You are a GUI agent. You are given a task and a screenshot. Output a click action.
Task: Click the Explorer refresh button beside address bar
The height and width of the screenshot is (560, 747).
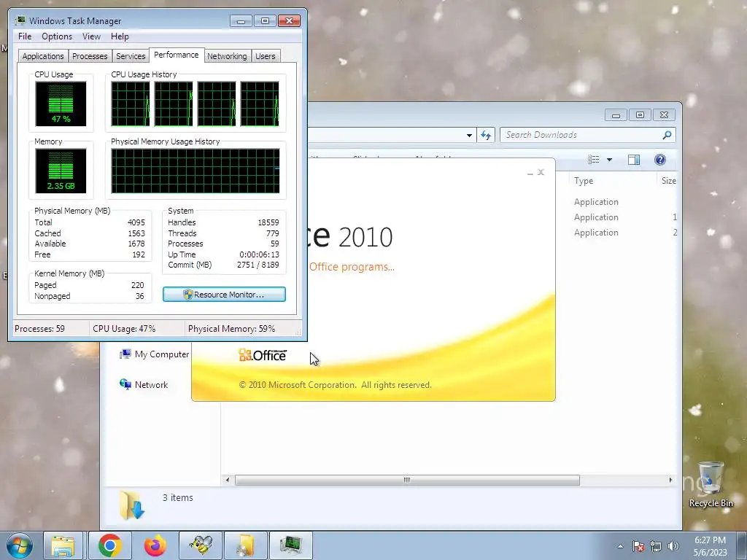[485, 135]
